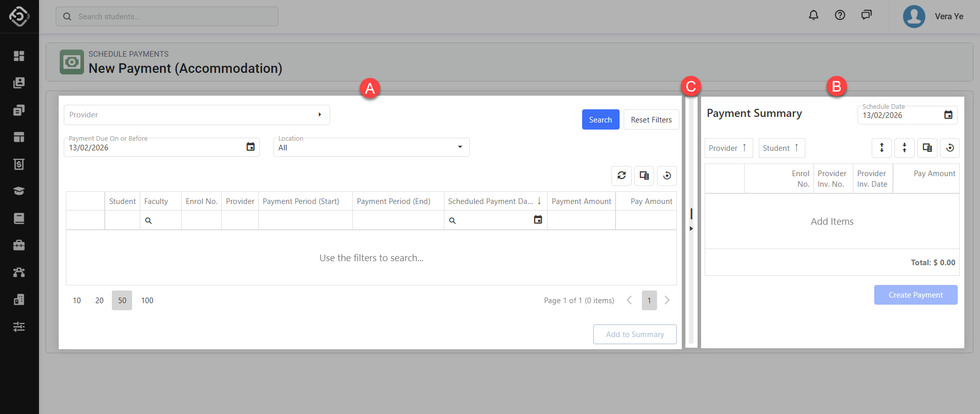Open the chat messages icon
The height and width of the screenshot is (414, 980).
866,15
